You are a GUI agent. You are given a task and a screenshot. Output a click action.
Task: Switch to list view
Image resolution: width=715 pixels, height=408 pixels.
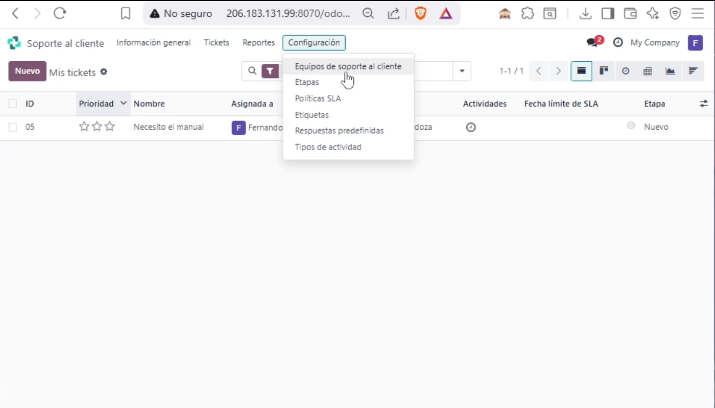[581, 71]
